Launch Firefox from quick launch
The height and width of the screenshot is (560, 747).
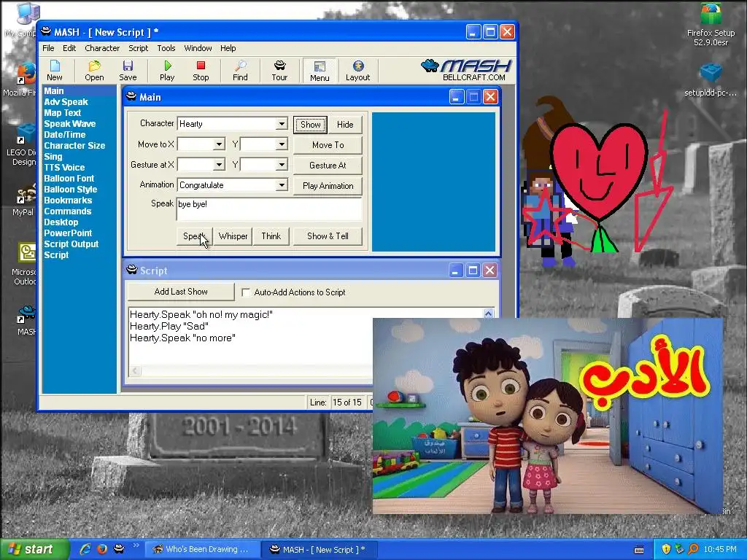[102, 549]
